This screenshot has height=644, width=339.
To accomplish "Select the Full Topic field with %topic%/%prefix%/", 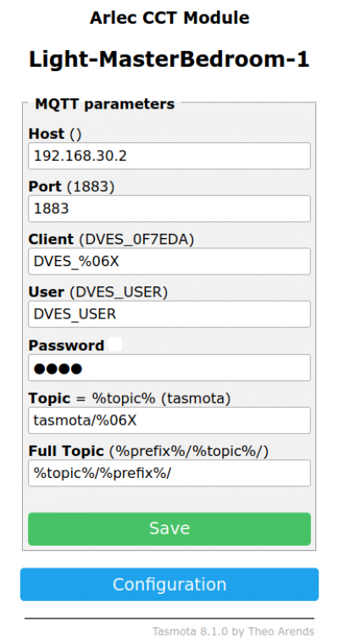I will pyautogui.click(x=169, y=473).
